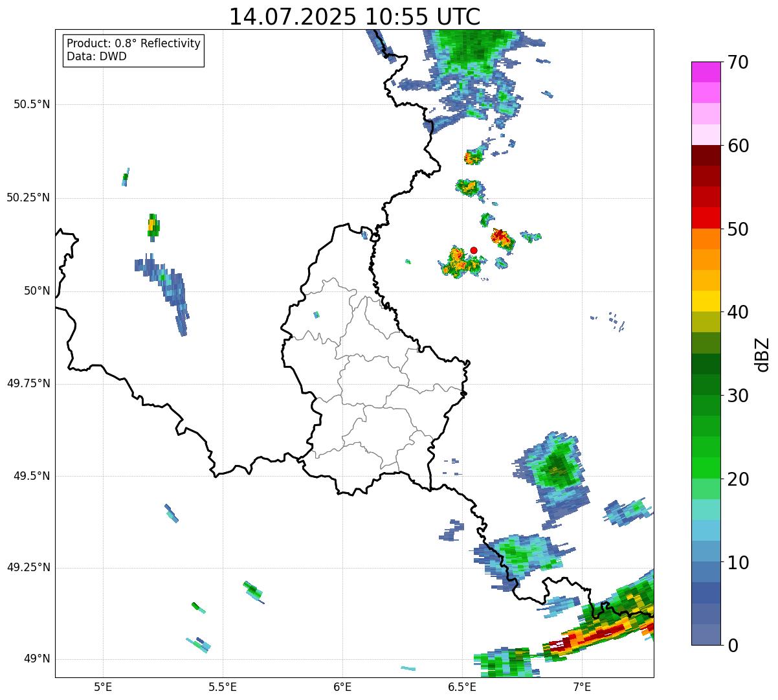Click the 49°N latitude label
This screenshot has height=700, width=778.
(x=37, y=659)
